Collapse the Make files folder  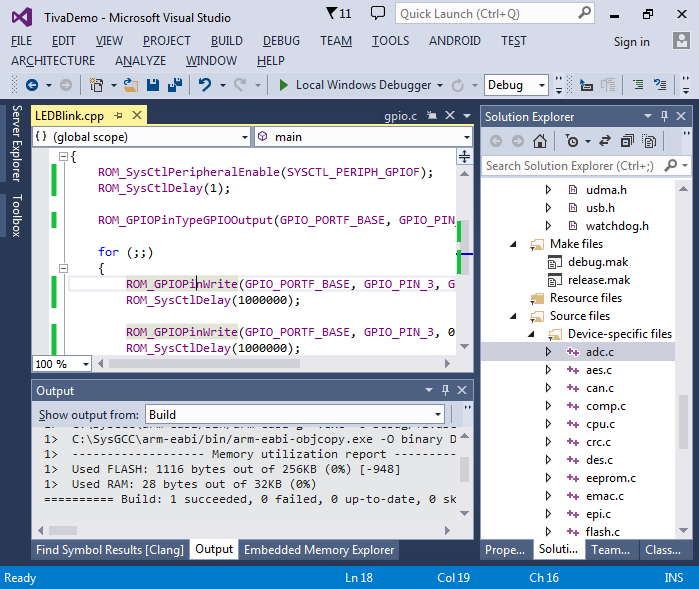(514, 244)
